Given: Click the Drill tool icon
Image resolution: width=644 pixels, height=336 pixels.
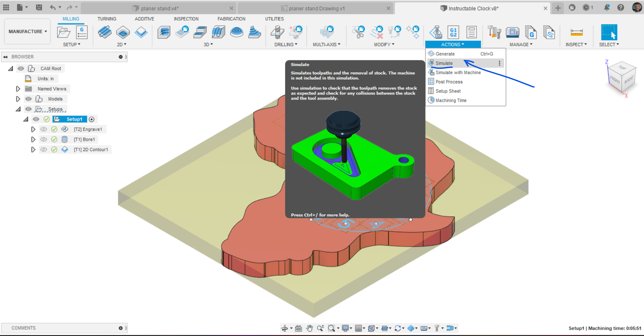Looking at the screenshot, I should tap(278, 32).
